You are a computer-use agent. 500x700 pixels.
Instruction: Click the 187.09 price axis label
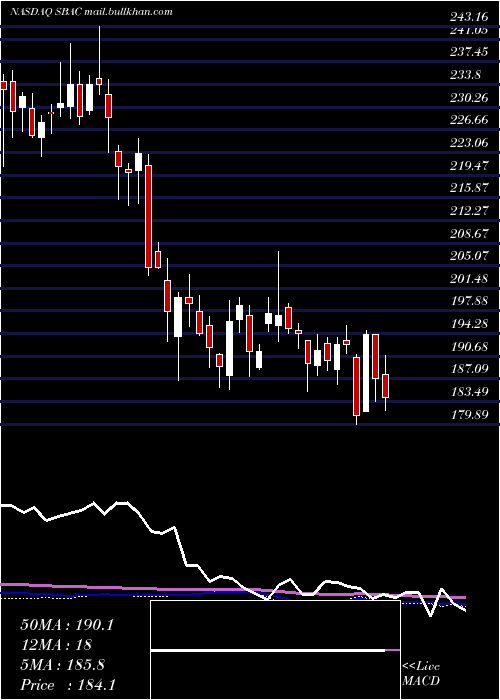coord(469,370)
